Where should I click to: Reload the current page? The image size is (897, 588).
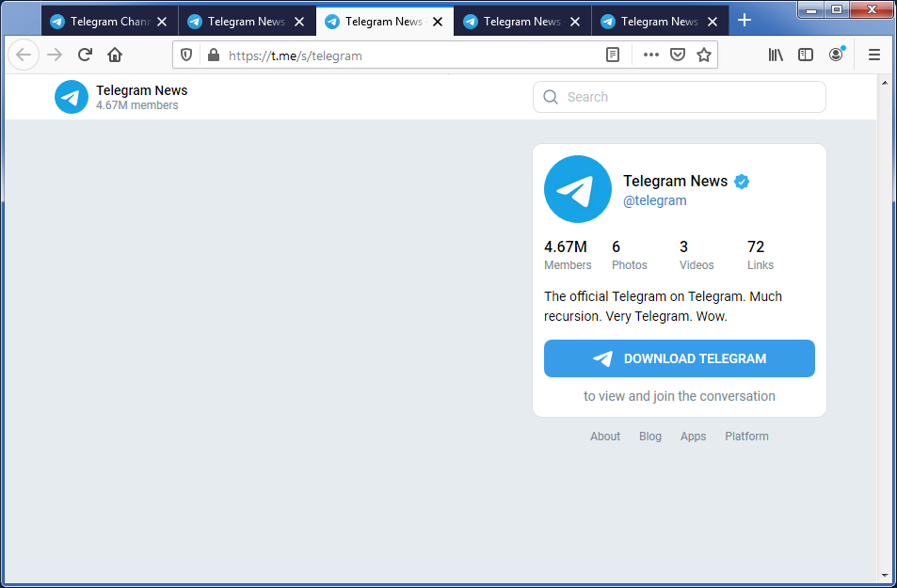(85, 55)
